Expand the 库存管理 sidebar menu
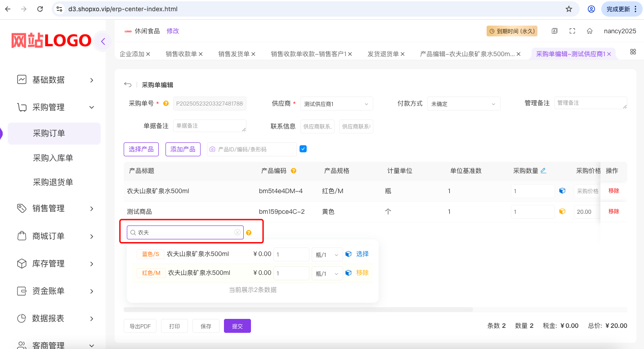 (x=56, y=264)
